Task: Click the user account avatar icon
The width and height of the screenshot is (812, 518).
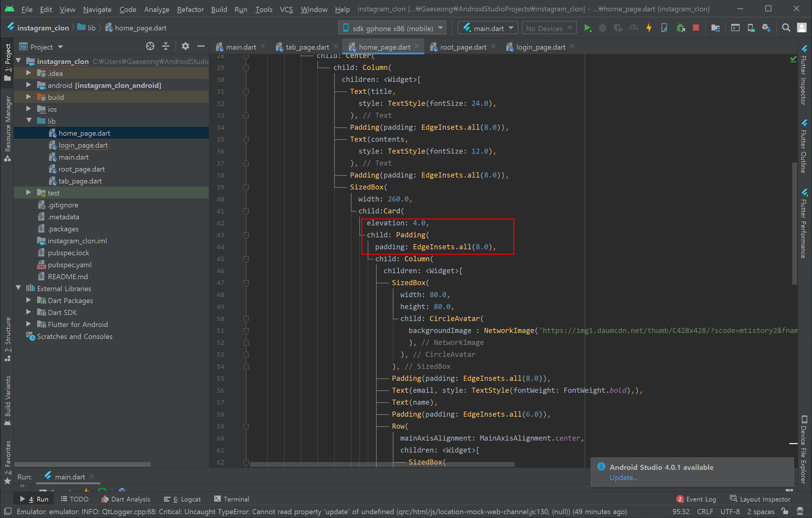Action: [x=802, y=28]
